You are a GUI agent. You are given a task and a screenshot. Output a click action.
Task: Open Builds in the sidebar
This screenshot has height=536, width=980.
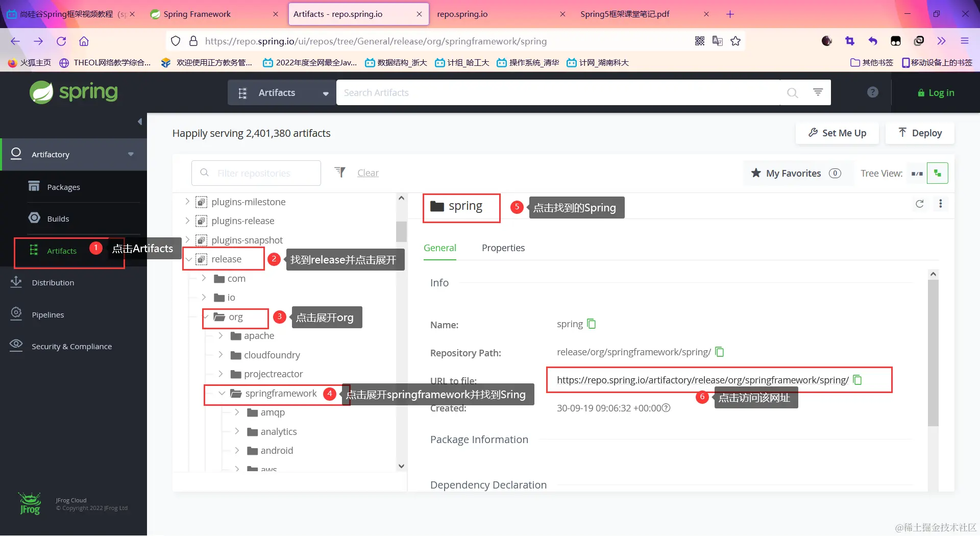coord(58,218)
